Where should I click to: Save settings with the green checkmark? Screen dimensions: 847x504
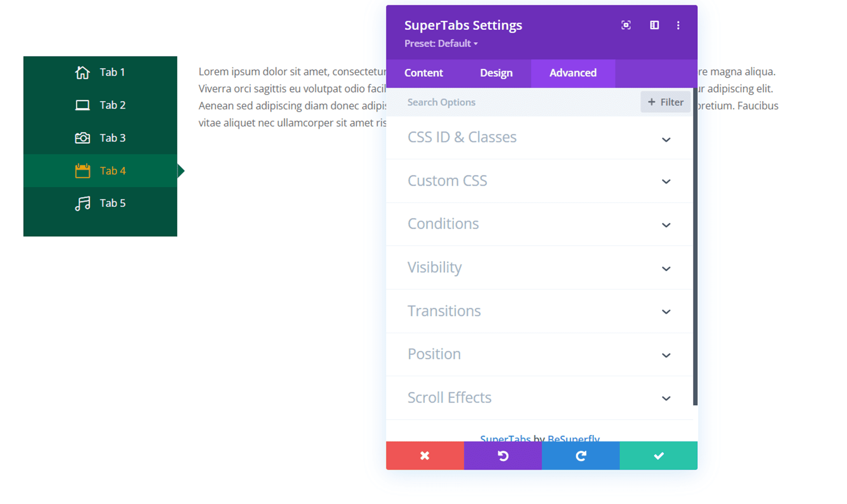(659, 456)
